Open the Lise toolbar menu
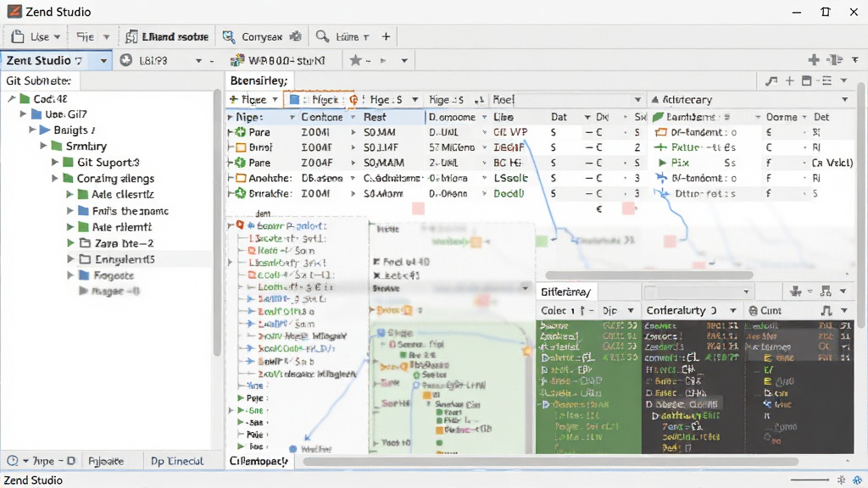Screen dimensions: 868x488 pyautogui.click(x=45, y=36)
